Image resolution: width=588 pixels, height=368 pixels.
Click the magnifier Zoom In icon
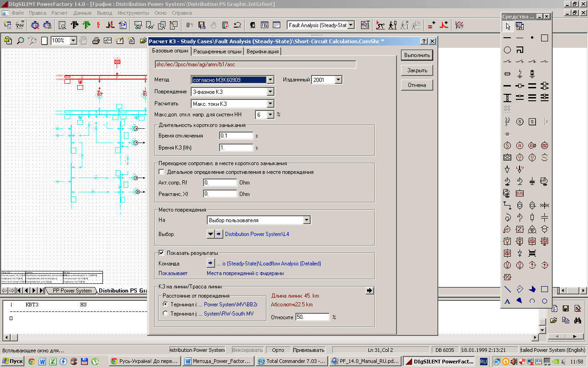pos(20,40)
